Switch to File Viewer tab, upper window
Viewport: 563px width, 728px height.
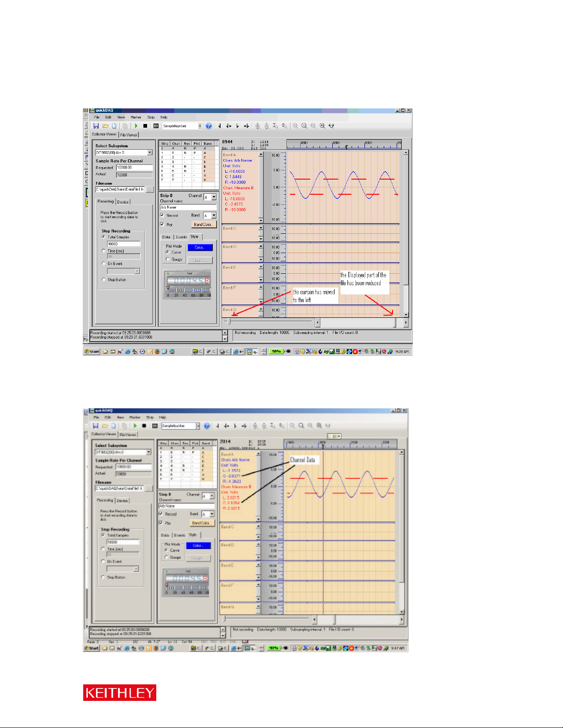click(129, 135)
